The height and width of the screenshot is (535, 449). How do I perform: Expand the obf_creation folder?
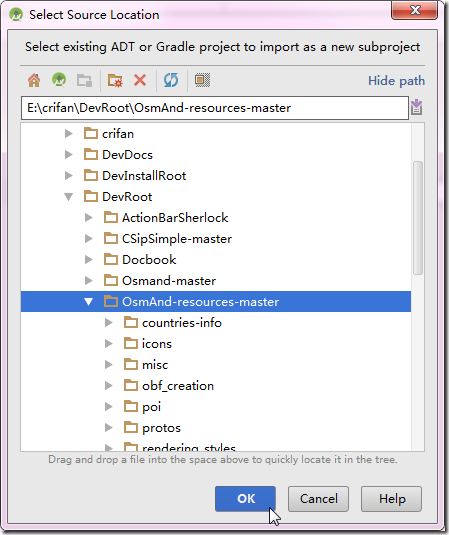point(108,386)
